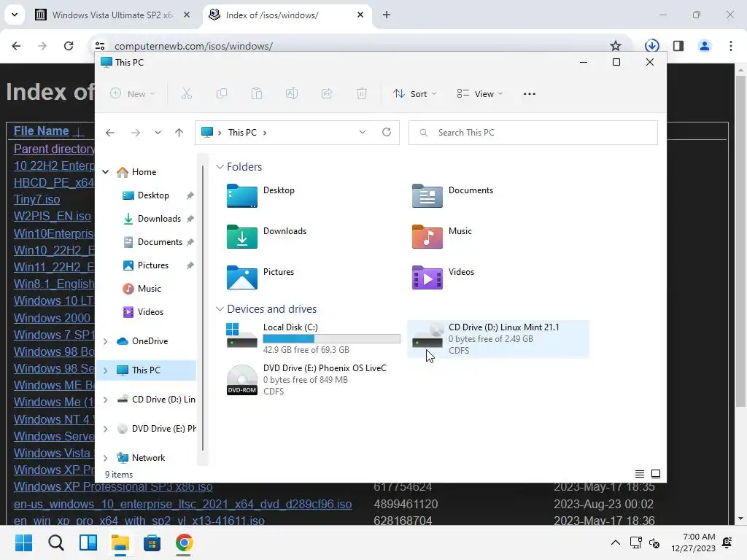
Task: Open the Sort dropdown
Action: click(414, 94)
